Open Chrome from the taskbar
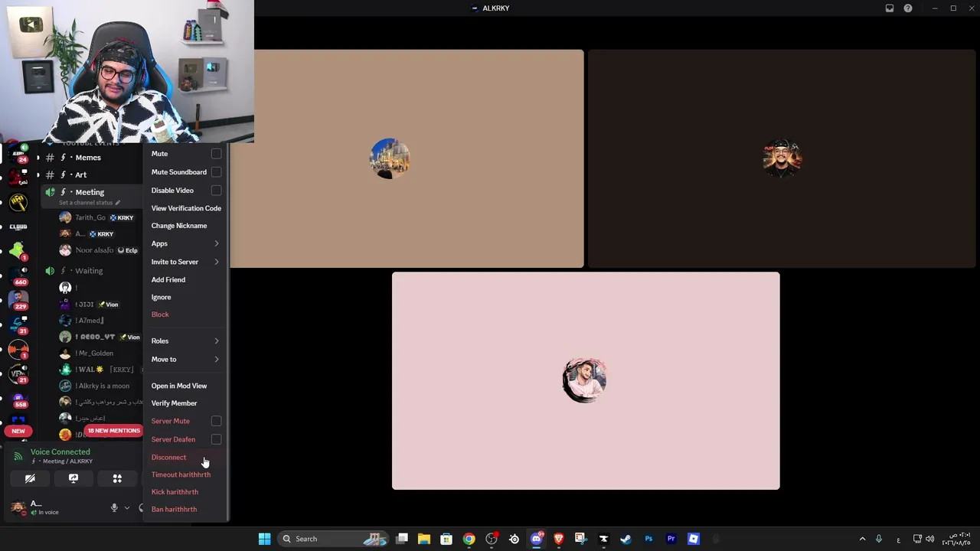This screenshot has height=551, width=980. tap(469, 539)
